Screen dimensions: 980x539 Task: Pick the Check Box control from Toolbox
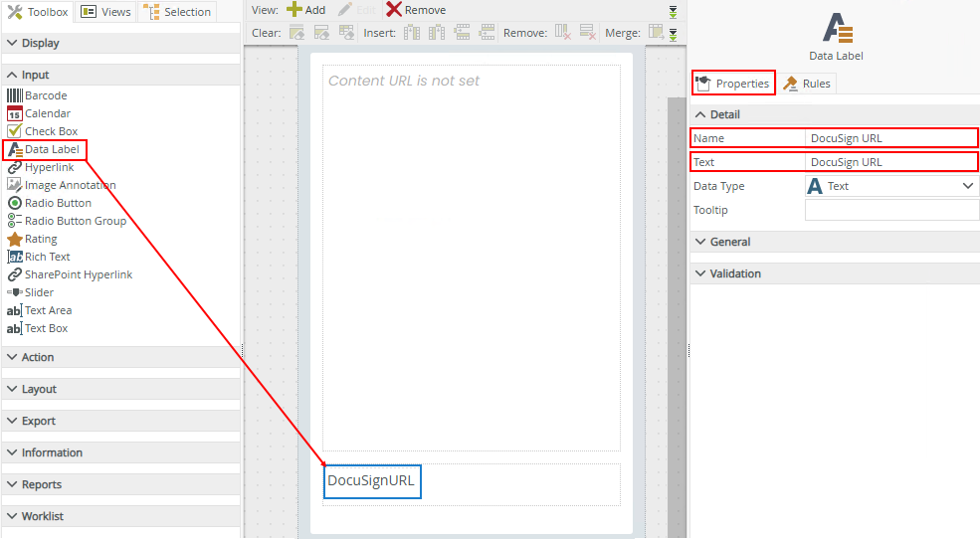point(43,131)
